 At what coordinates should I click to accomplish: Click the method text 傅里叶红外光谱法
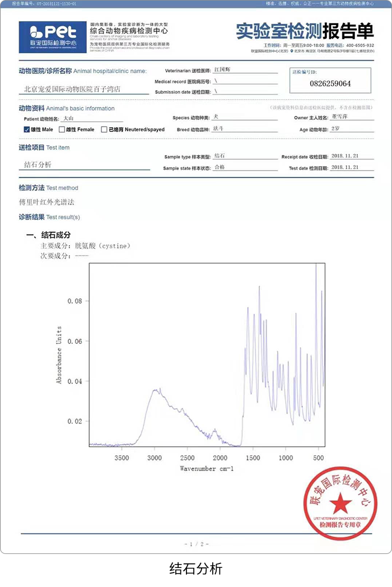(x=47, y=202)
